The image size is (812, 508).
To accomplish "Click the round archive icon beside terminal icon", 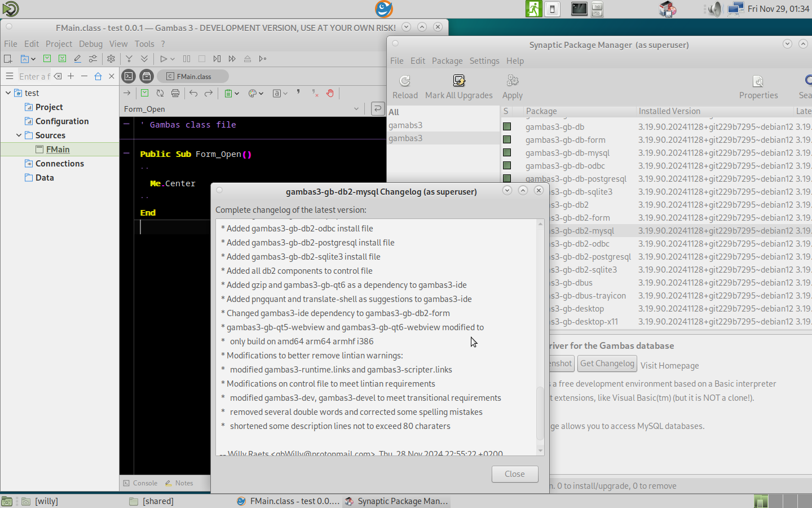I will pyautogui.click(x=147, y=76).
